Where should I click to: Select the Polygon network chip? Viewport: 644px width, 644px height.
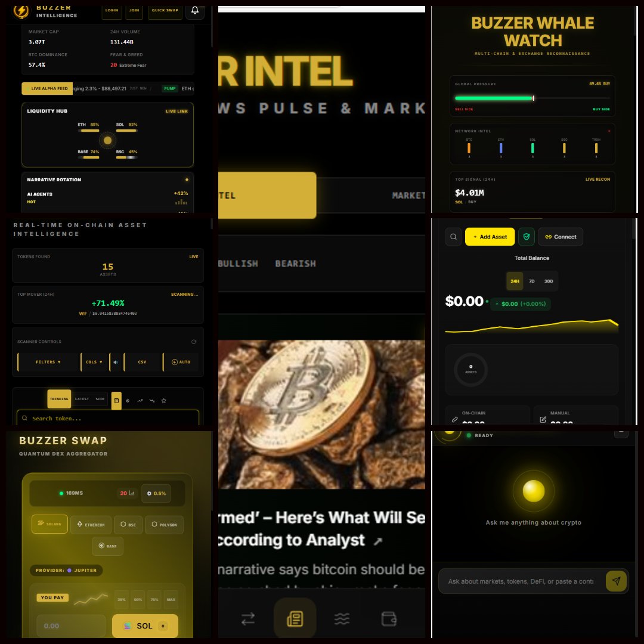(165, 525)
